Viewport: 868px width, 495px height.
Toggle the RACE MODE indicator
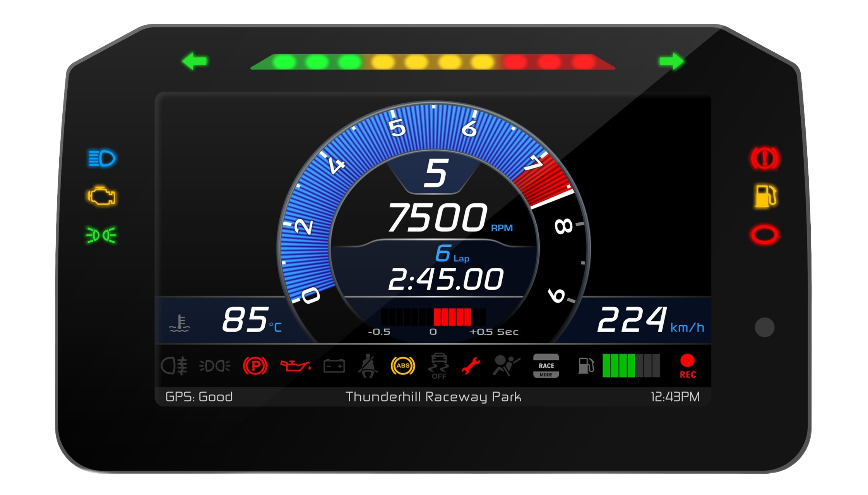pyautogui.click(x=546, y=366)
